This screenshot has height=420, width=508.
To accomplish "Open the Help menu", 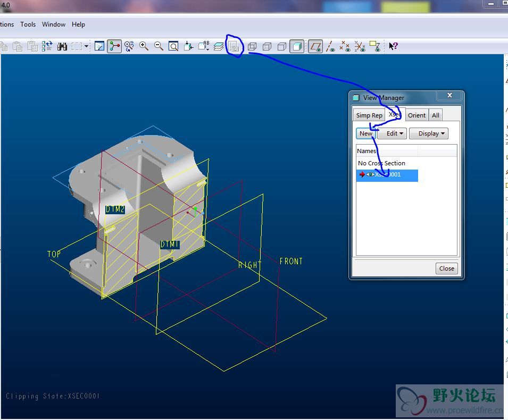I will click(x=78, y=24).
